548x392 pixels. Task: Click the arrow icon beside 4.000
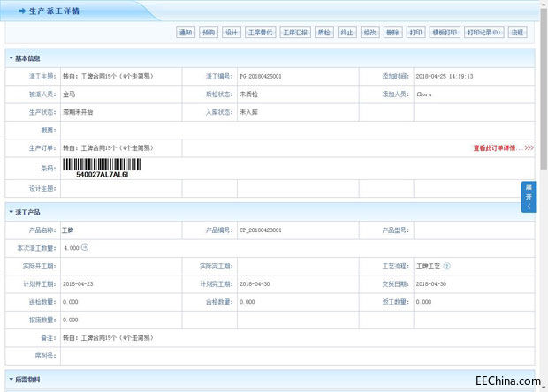85,247
